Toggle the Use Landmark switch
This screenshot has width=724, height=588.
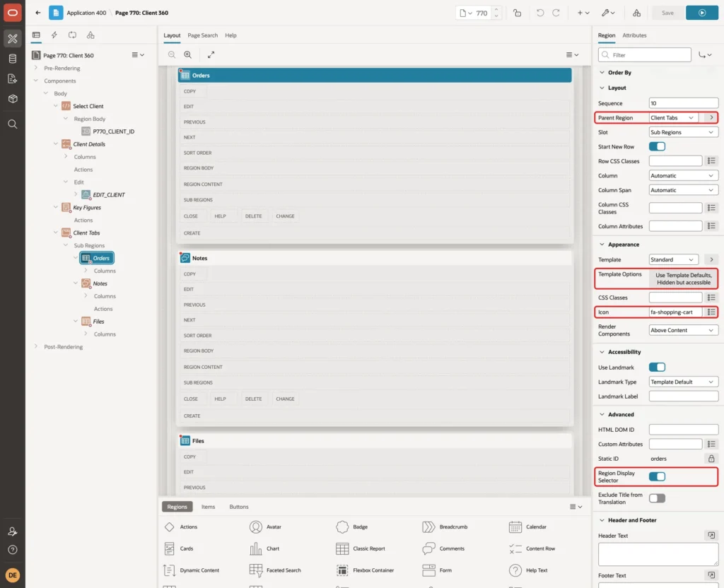(x=657, y=367)
